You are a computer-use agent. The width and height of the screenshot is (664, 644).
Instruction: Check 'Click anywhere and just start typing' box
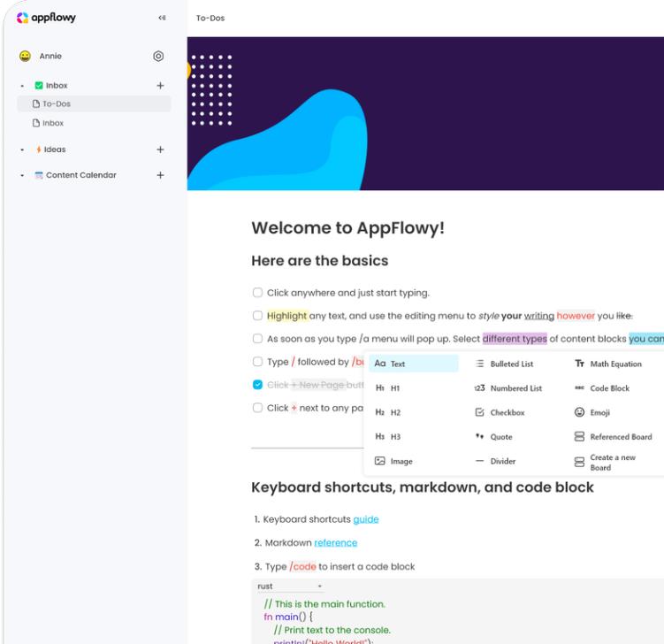click(x=257, y=293)
